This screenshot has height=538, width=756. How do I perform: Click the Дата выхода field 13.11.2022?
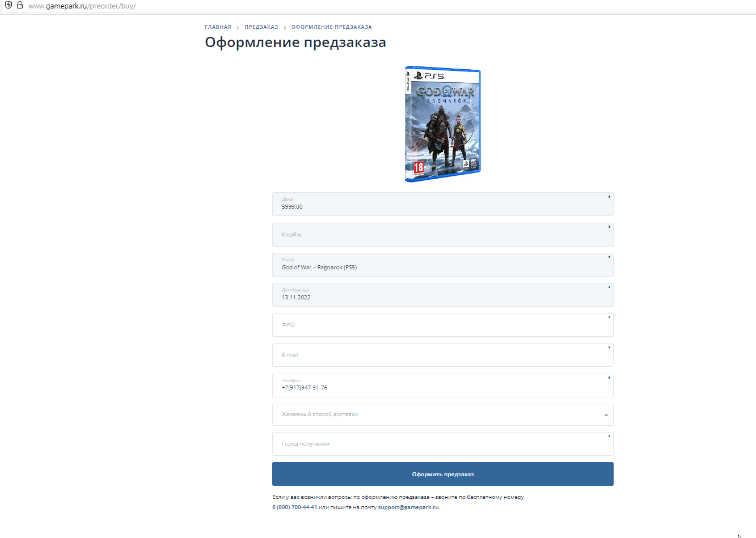click(443, 295)
